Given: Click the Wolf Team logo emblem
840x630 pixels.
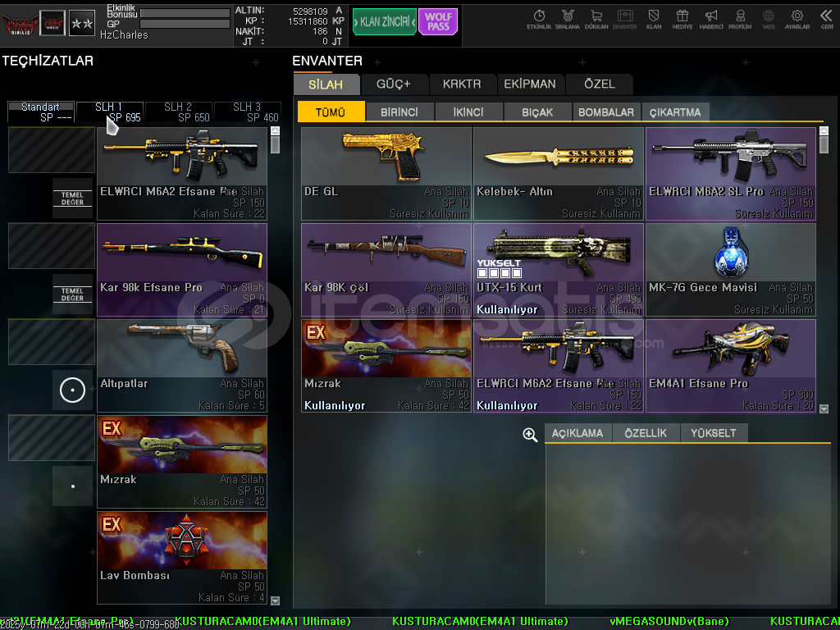Looking at the screenshot, I should coord(20,24).
